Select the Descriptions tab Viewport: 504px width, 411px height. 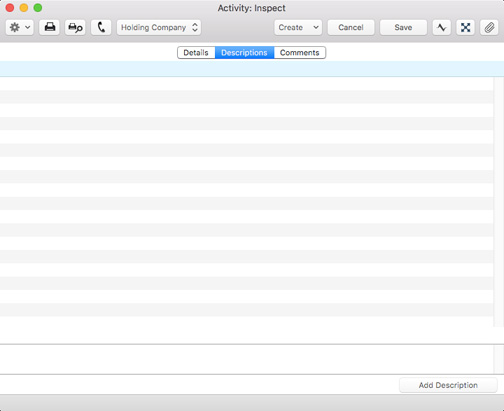pyautogui.click(x=244, y=53)
